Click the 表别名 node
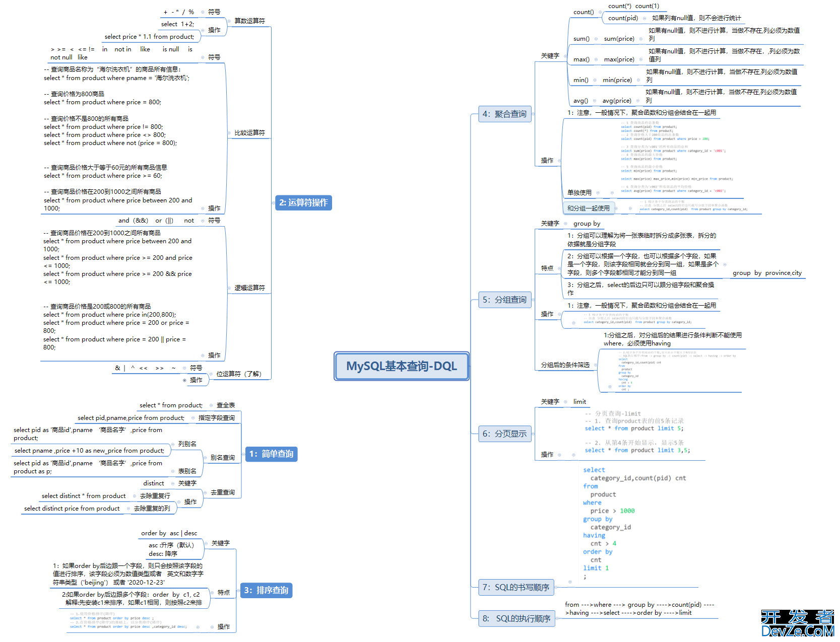 [187, 471]
